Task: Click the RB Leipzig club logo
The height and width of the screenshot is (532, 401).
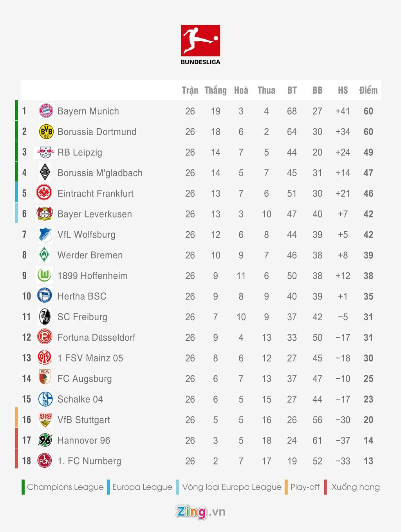Action: click(45, 153)
